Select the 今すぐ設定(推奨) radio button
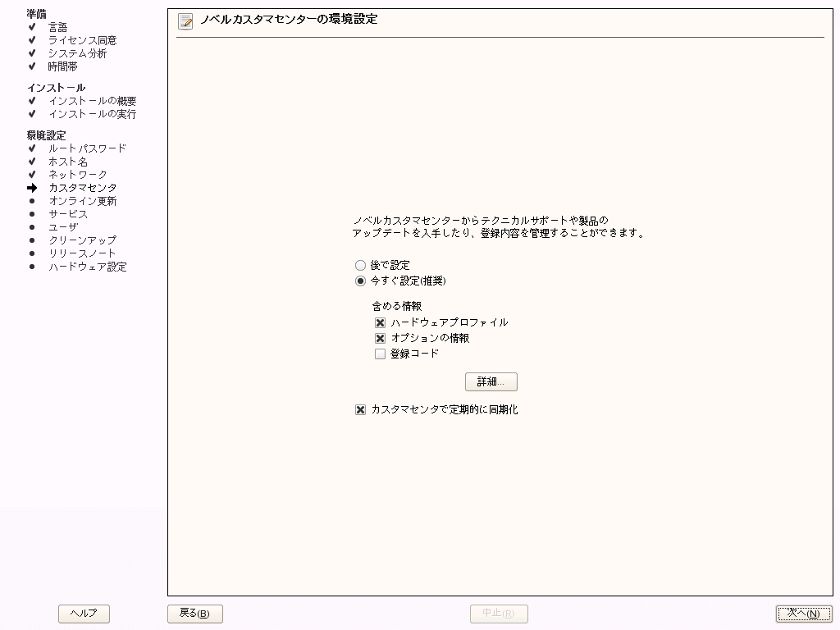 click(x=360, y=281)
